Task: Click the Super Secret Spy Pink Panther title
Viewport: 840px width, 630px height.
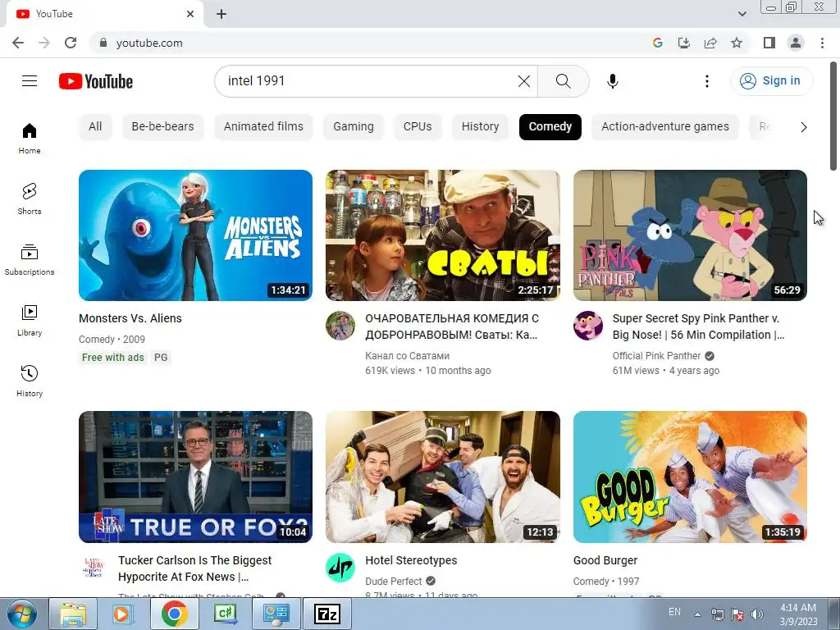Action: [x=699, y=326]
